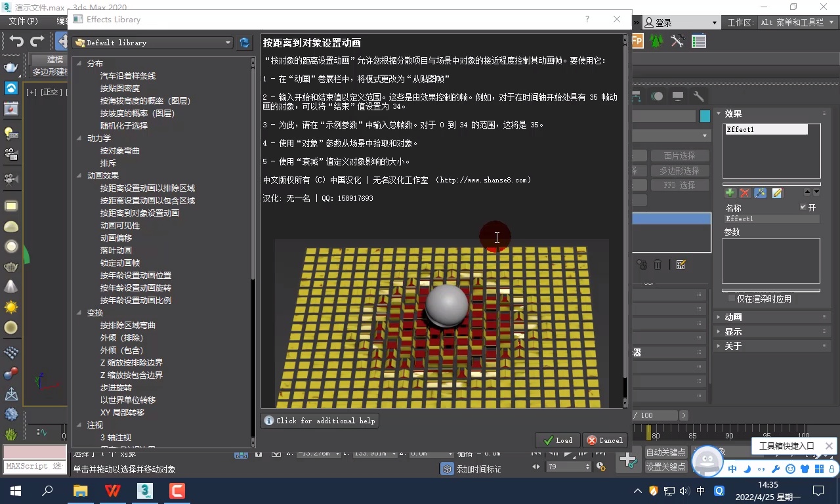
Task: Enable 仅在渲染时应用 option
Action: [732, 298]
